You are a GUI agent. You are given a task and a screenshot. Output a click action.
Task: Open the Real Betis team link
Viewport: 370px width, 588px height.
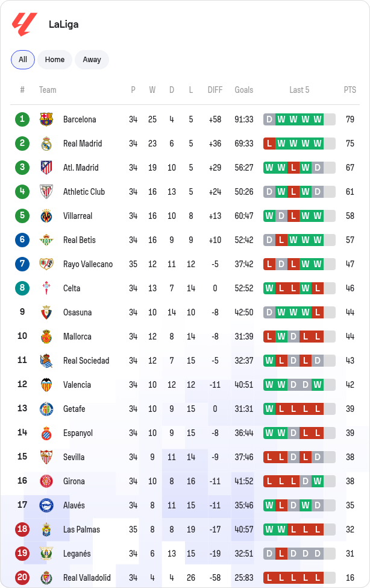[80, 240]
